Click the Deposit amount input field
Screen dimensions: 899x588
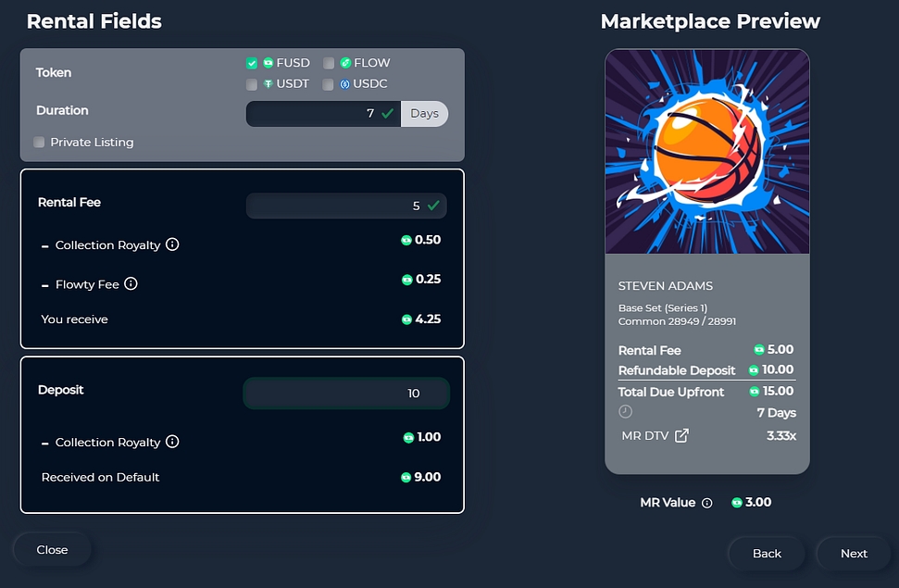pos(345,394)
